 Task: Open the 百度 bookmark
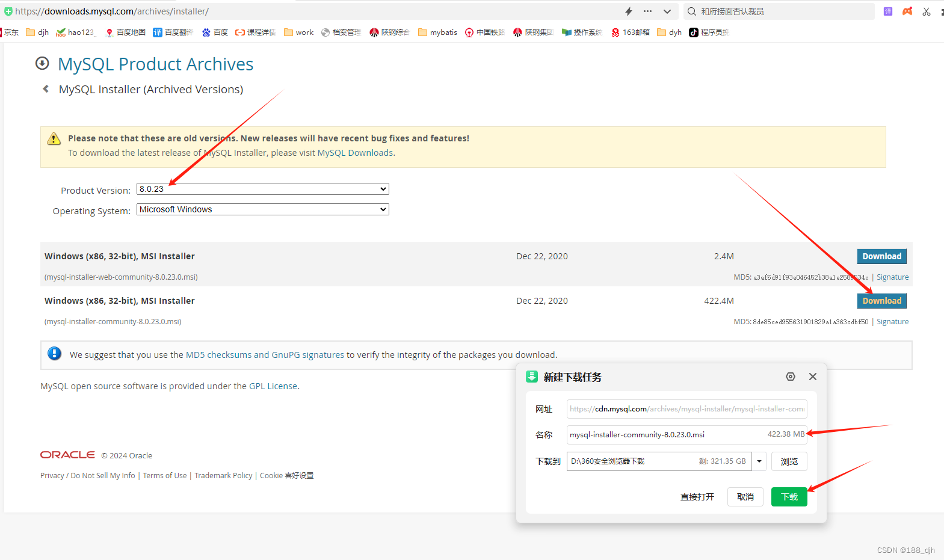tap(215, 32)
